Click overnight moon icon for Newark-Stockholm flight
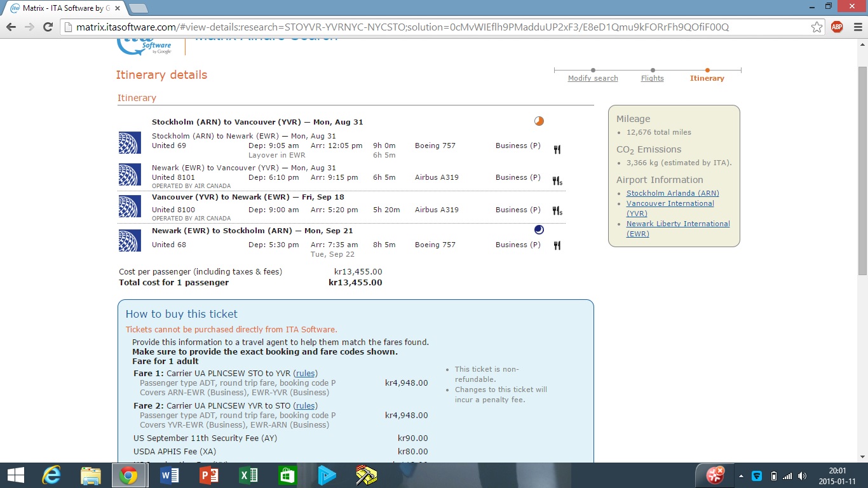868x488 pixels. 539,230
